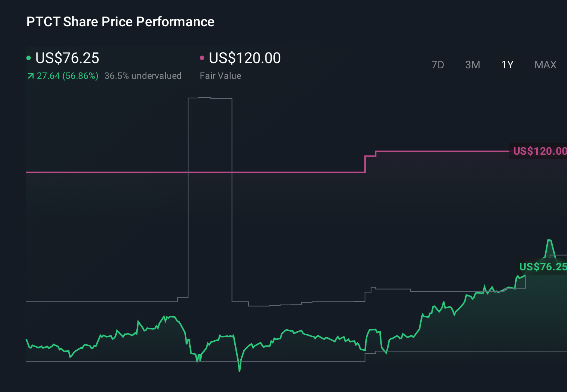The width and height of the screenshot is (567, 392).
Task: Click the green share price dot indicator
Action: coord(29,58)
